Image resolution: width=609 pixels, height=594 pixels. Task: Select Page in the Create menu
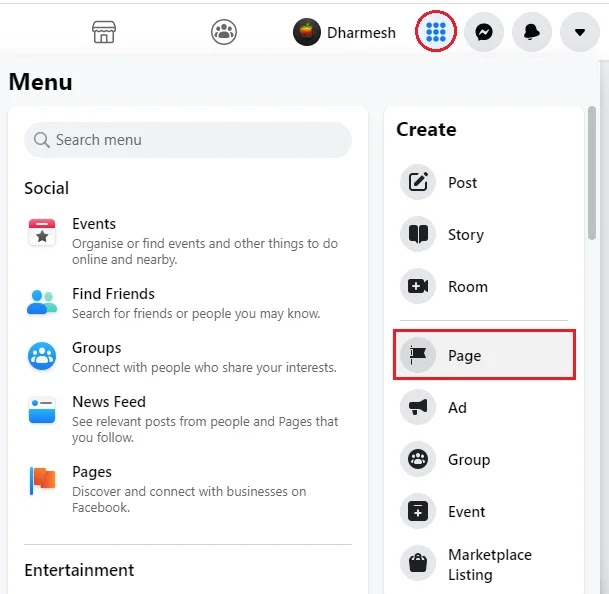[484, 355]
